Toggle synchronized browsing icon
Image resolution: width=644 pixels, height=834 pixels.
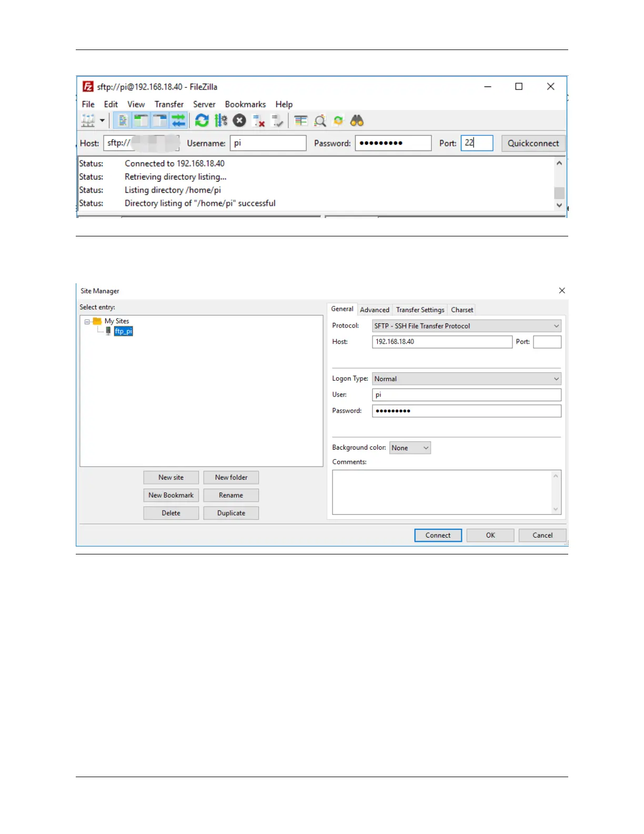click(338, 121)
